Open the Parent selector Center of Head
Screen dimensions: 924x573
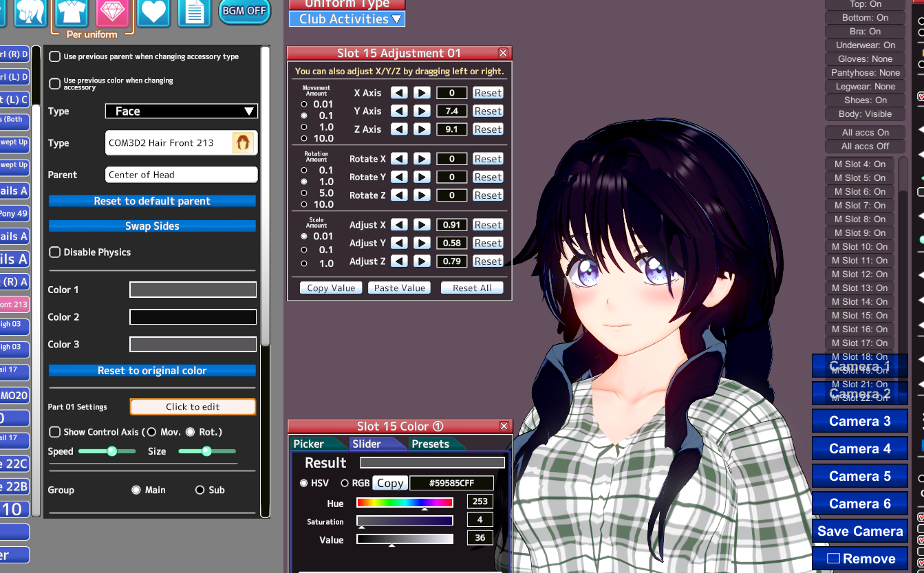click(182, 175)
